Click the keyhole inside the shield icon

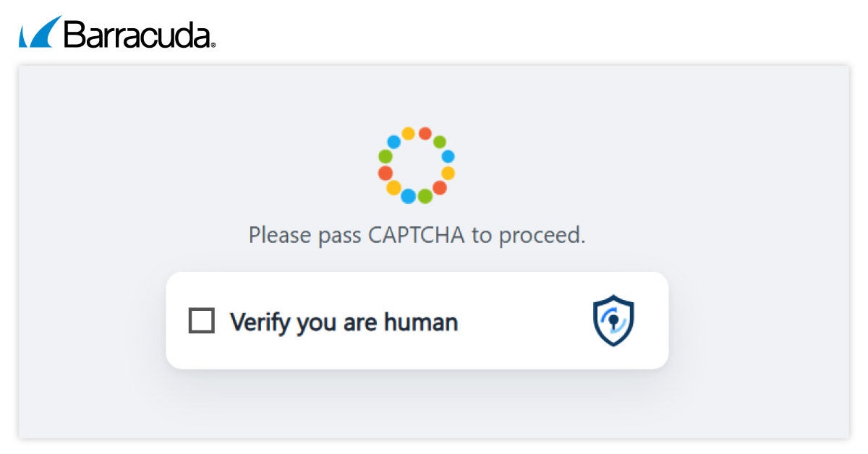(x=613, y=320)
